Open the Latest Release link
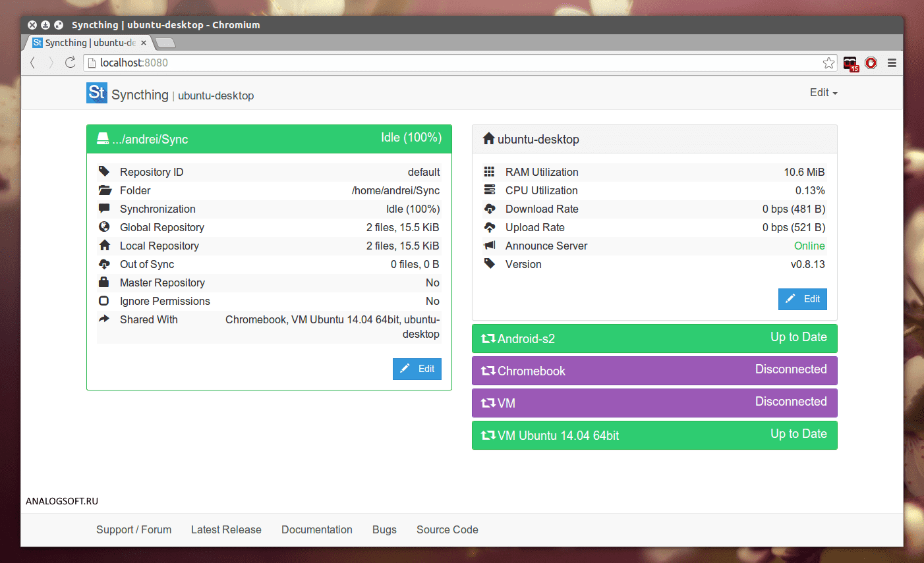This screenshot has height=563, width=924. (226, 529)
